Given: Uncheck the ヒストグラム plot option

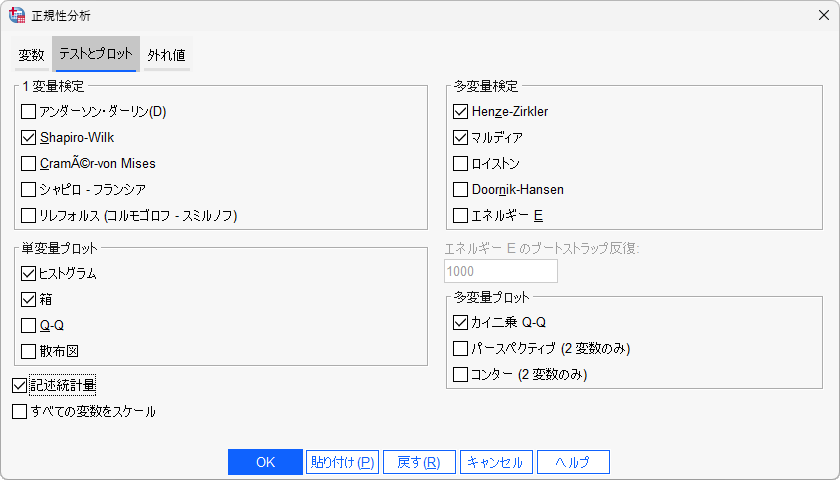Looking at the screenshot, I should click(28, 273).
